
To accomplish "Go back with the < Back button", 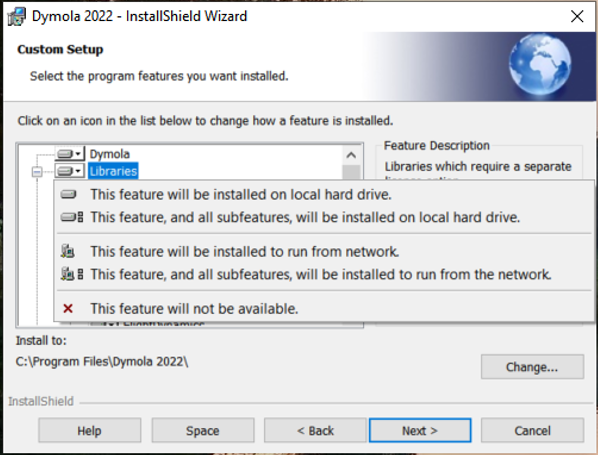I will click(x=315, y=431).
